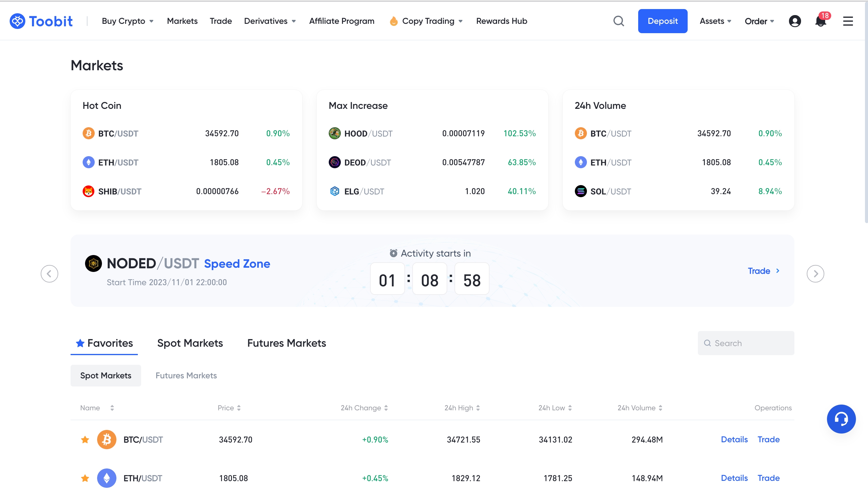Screen dimensions: 868x492
Task: Click BTC coin icon in 24h Volume card
Action: (581, 133)
